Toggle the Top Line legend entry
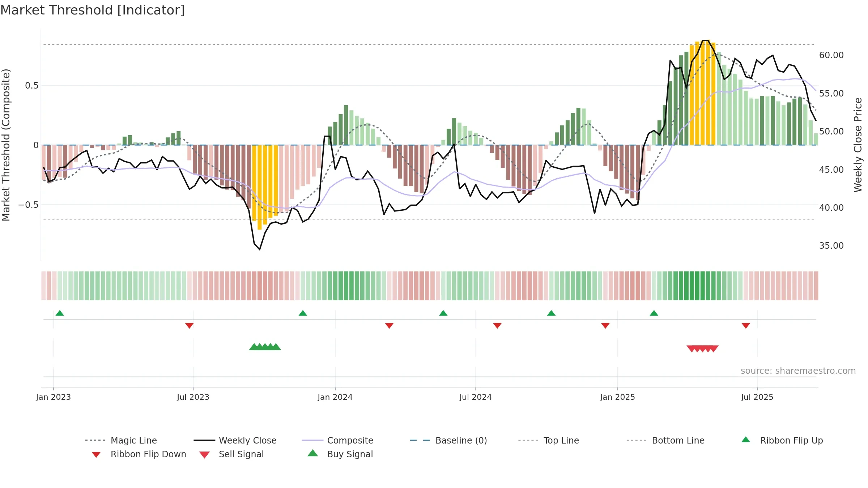The image size is (868, 488). click(548, 440)
